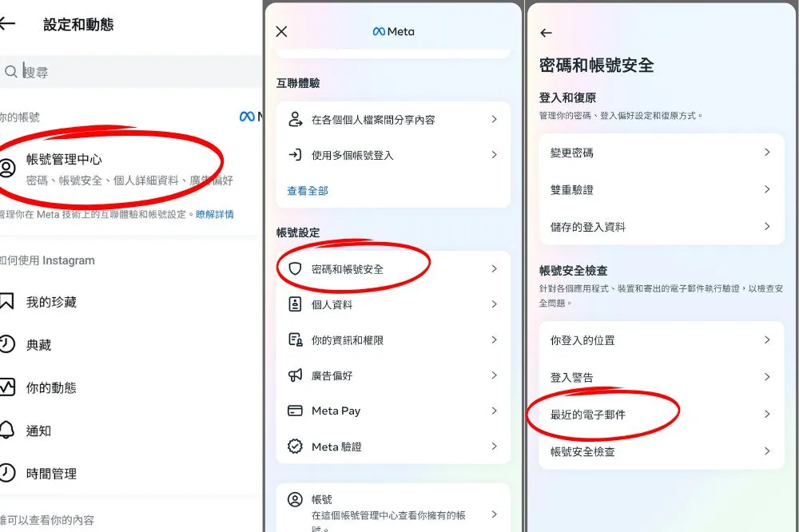This screenshot has height=532, width=799.
Task: Open 你登入的位置 login locations
Action: [662, 340]
